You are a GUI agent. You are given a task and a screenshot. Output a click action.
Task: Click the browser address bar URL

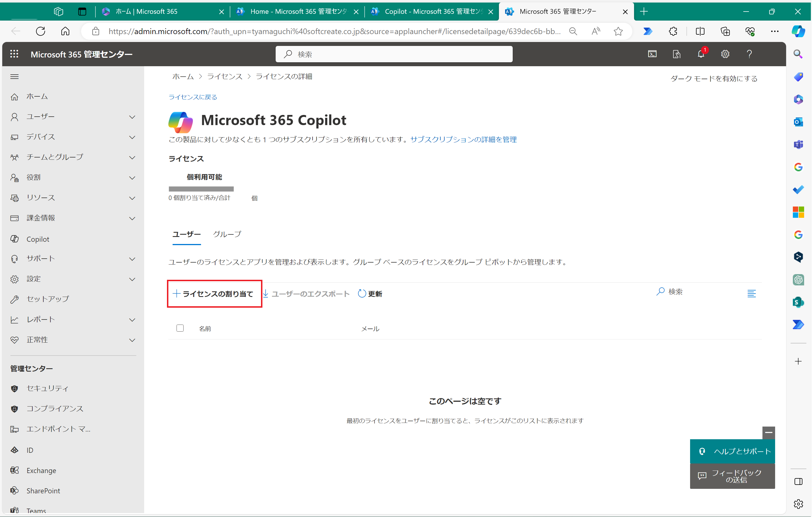click(334, 31)
